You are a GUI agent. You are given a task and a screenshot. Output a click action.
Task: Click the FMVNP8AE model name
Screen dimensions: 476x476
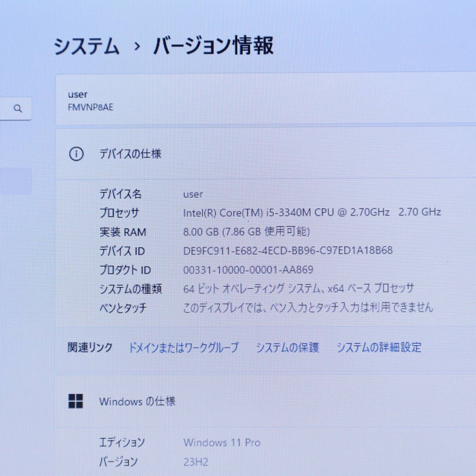tap(90, 107)
